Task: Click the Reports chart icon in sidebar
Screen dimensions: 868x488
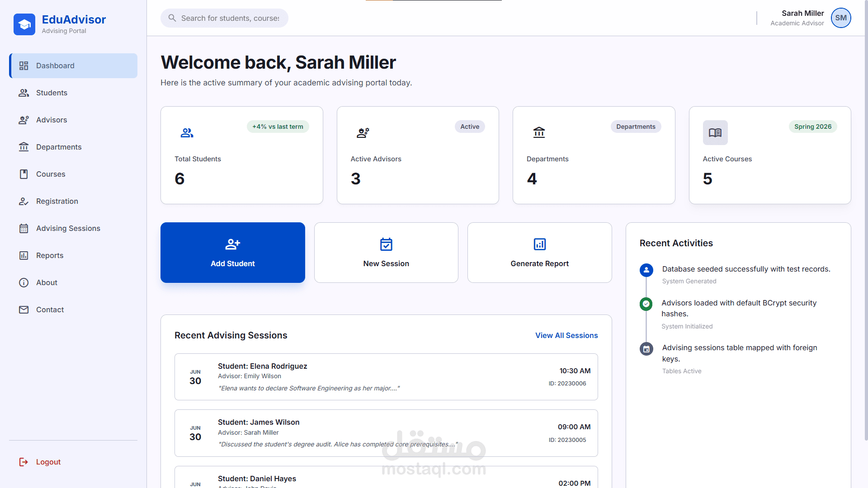Action: click(24, 256)
